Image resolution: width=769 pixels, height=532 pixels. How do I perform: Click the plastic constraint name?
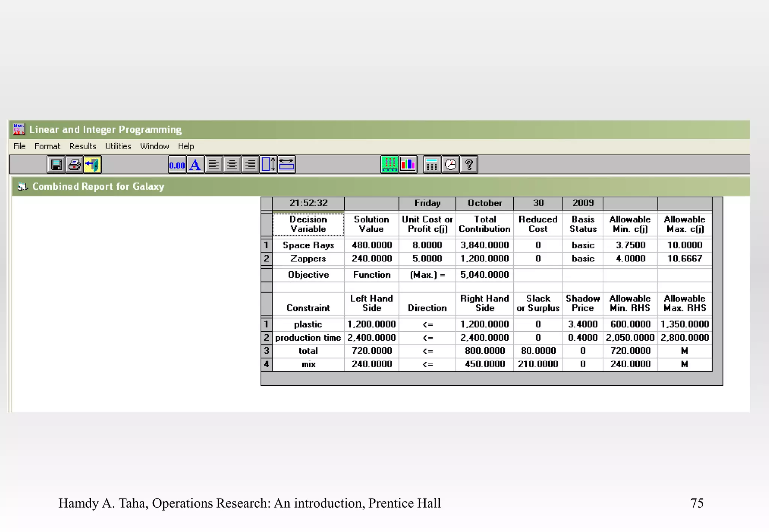point(308,325)
